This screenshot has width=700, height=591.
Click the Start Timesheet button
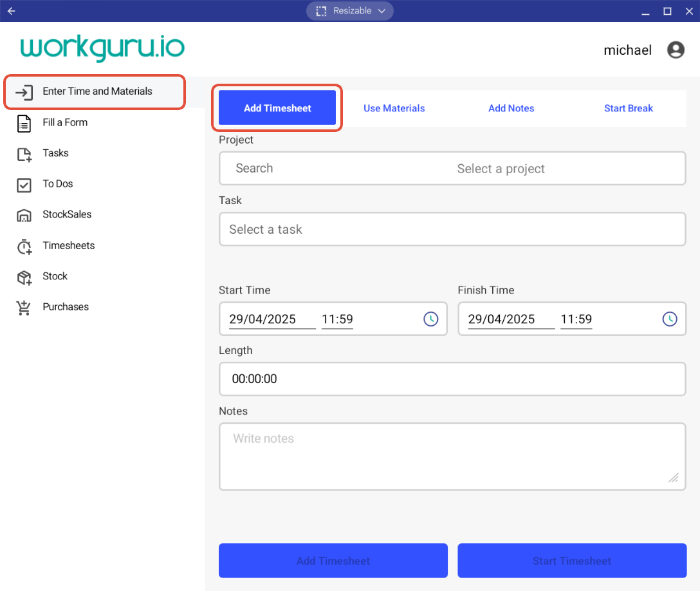coord(572,561)
